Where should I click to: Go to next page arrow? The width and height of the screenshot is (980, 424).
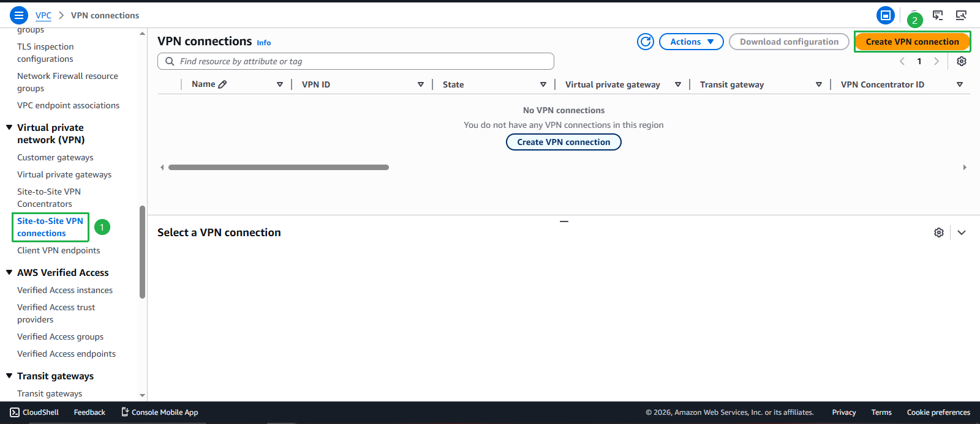[937, 61]
